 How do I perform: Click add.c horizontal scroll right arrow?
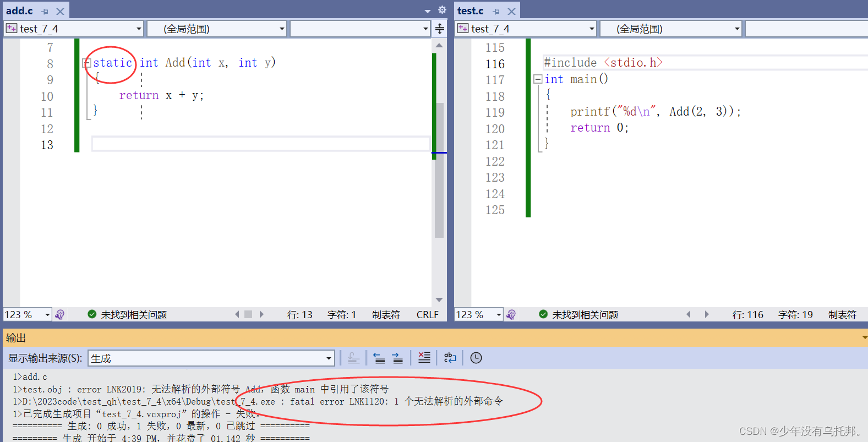261,314
